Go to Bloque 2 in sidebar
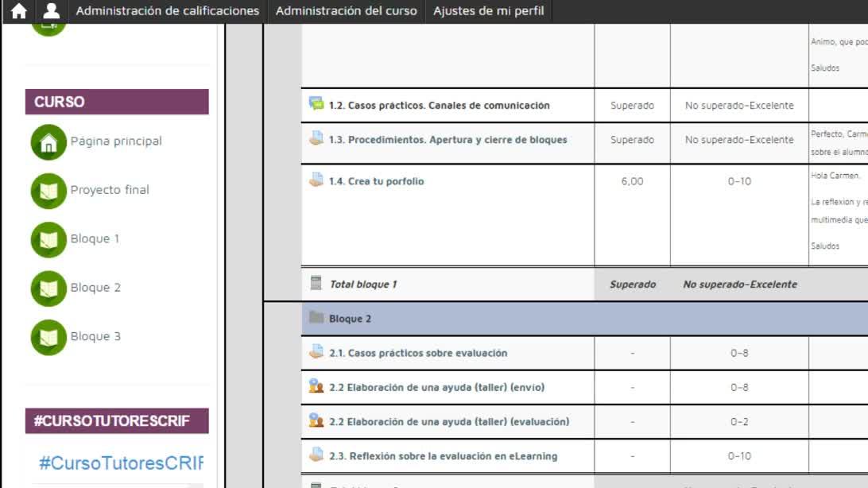The image size is (868, 488). click(x=95, y=287)
